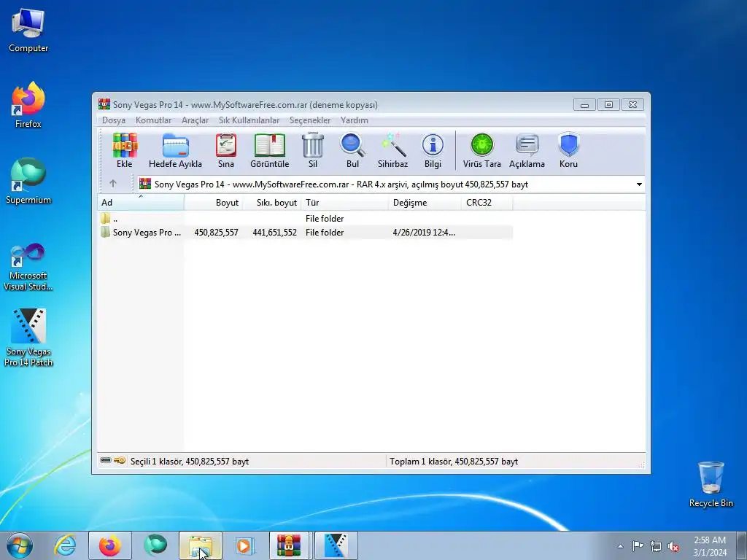The width and height of the screenshot is (747, 560).
Task: Click date cell 4/26/2019
Action: (x=424, y=233)
